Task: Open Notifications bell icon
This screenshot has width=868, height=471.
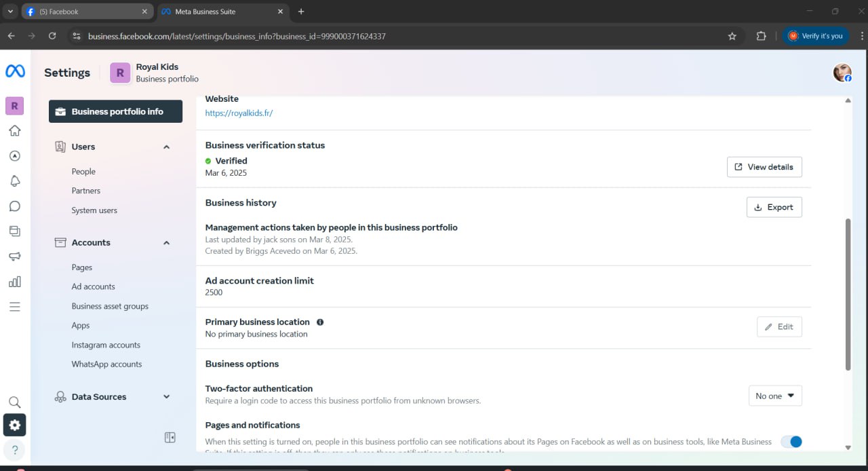Action: pyautogui.click(x=14, y=181)
